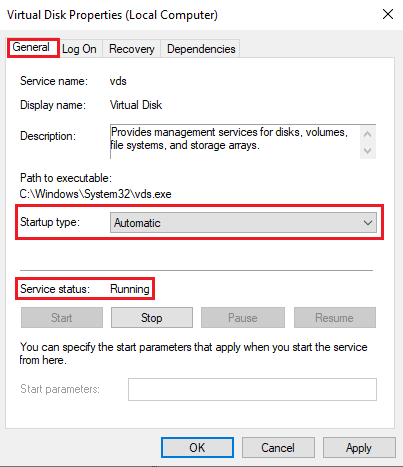Click inside the Description text box

(x=235, y=142)
